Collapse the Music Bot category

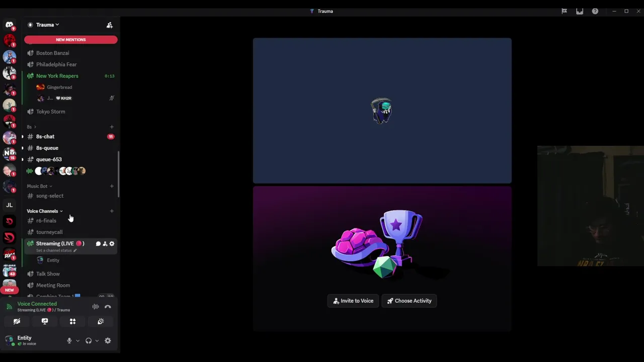point(39,186)
